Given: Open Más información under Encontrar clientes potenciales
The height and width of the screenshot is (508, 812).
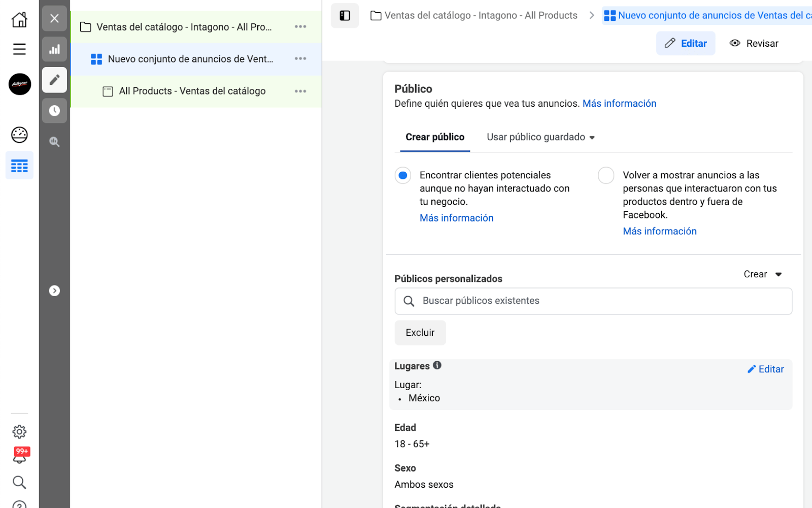Looking at the screenshot, I should tap(456, 218).
